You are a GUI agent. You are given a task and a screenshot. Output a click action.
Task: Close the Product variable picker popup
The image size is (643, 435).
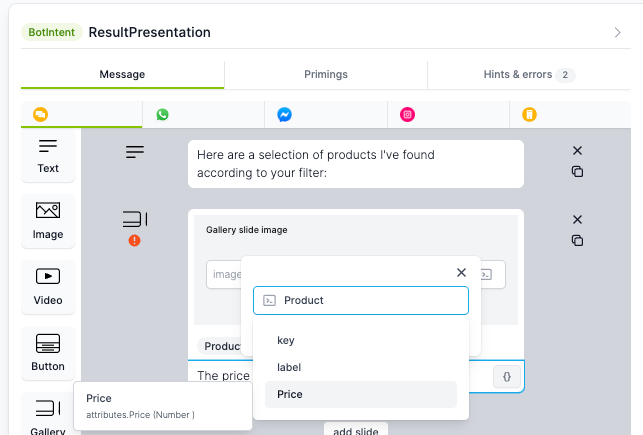click(x=461, y=272)
